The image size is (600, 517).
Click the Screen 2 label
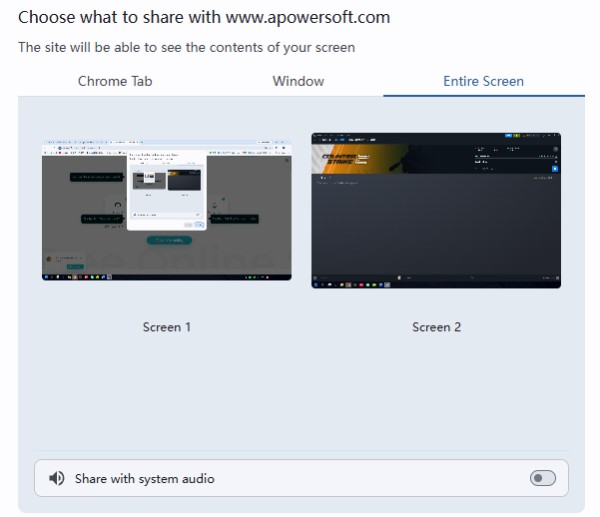[x=436, y=327]
